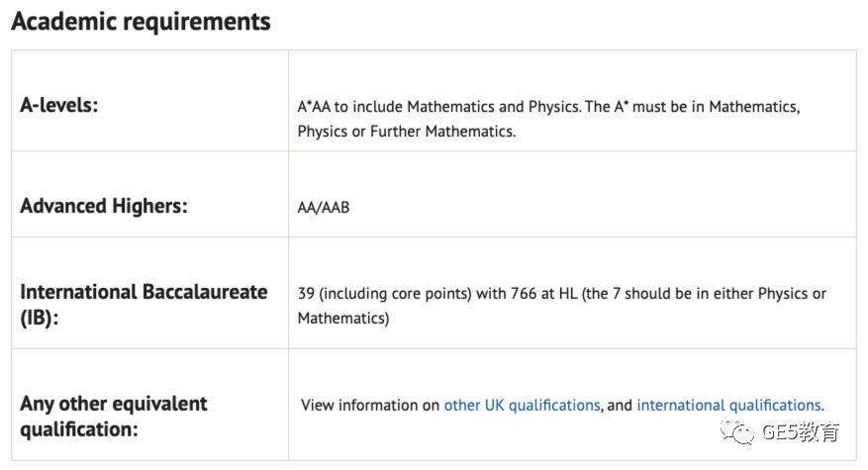Click the Any other equivalent qualification label
The image size is (868, 470).
[114, 417]
